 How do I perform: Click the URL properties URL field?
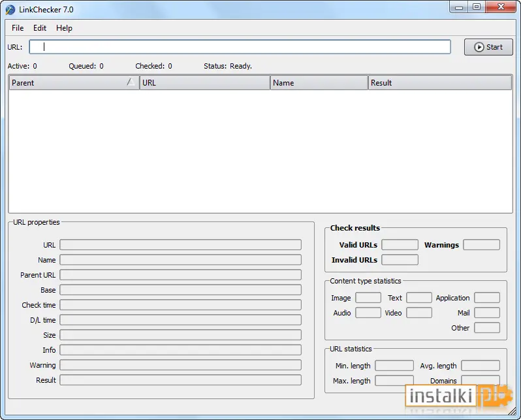coord(180,245)
